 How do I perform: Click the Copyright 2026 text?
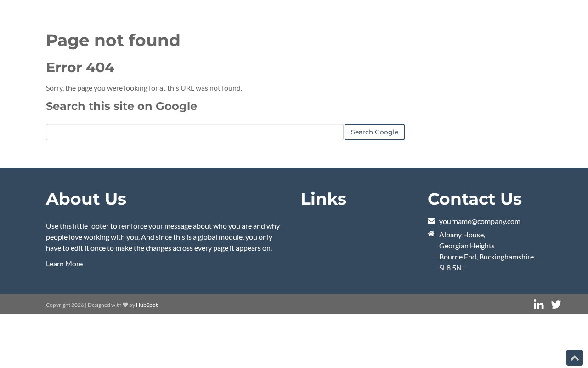point(65,305)
